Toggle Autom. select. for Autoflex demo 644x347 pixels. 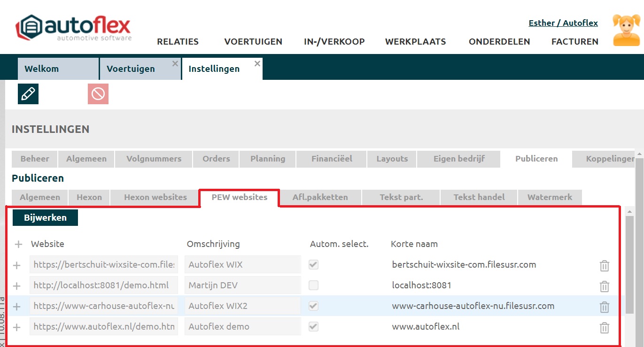point(313,327)
